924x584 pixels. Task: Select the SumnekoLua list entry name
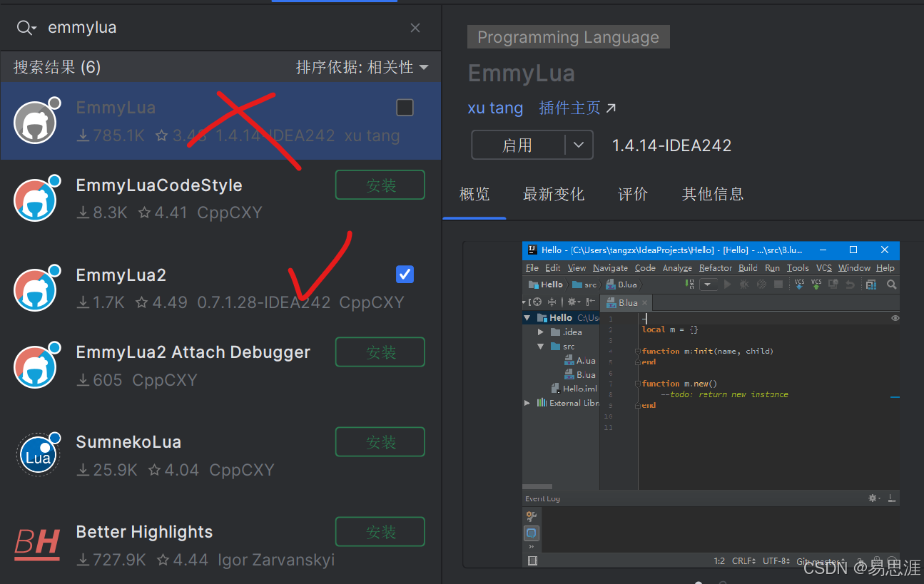[128, 442]
